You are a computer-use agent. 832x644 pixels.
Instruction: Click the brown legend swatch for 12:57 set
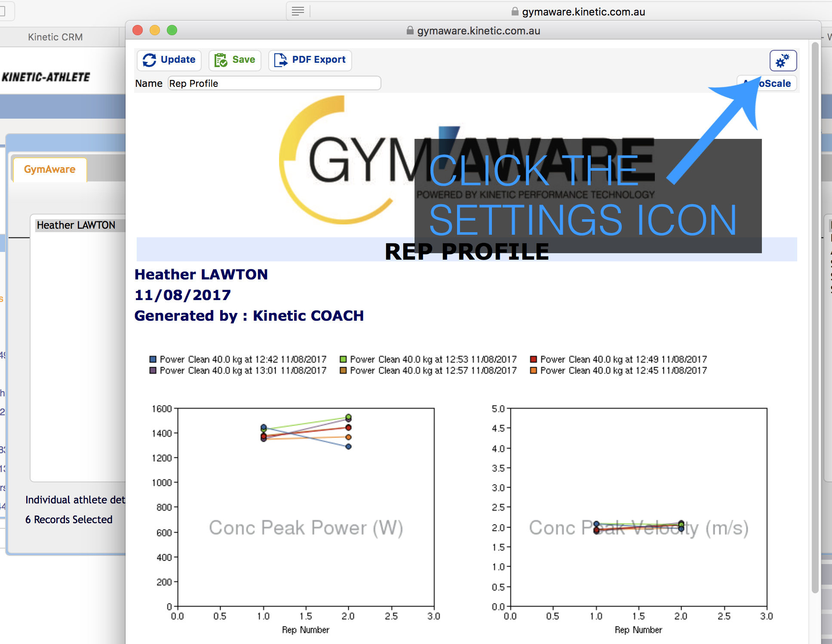click(343, 370)
